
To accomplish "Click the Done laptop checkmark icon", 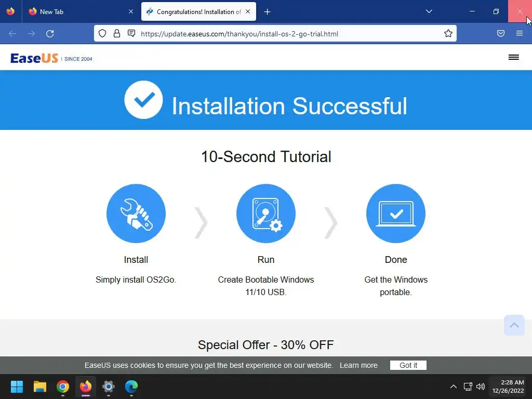I will [x=396, y=214].
